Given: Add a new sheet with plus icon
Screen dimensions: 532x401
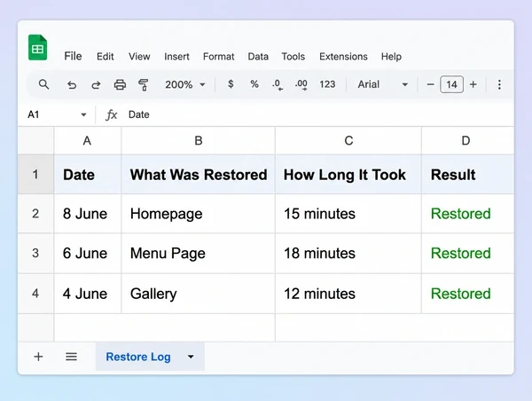Looking at the screenshot, I should click(x=38, y=357).
